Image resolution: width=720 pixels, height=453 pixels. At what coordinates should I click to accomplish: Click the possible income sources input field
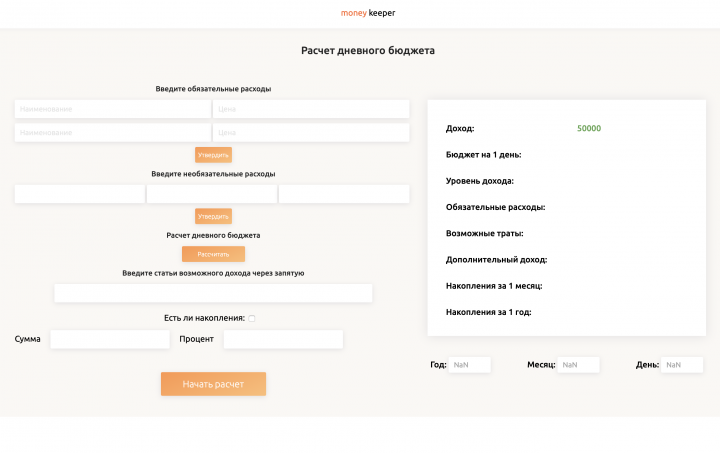tap(213, 293)
